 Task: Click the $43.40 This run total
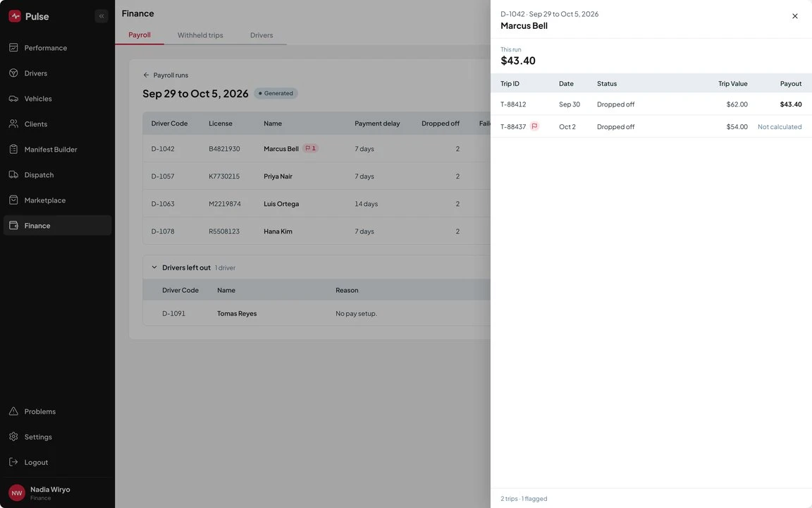coord(518,61)
